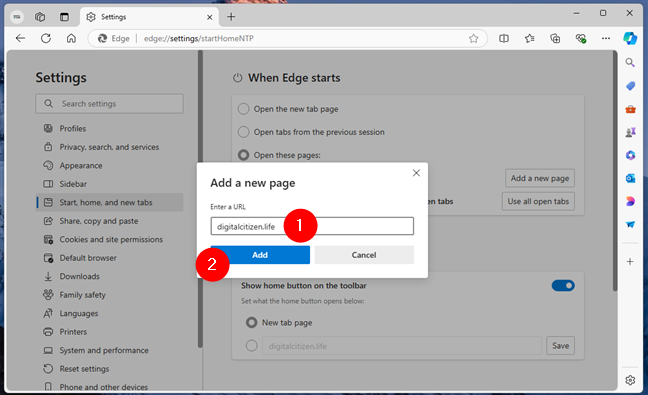
Task: Open Cookies and site permissions
Action: click(x=110, y=240)
